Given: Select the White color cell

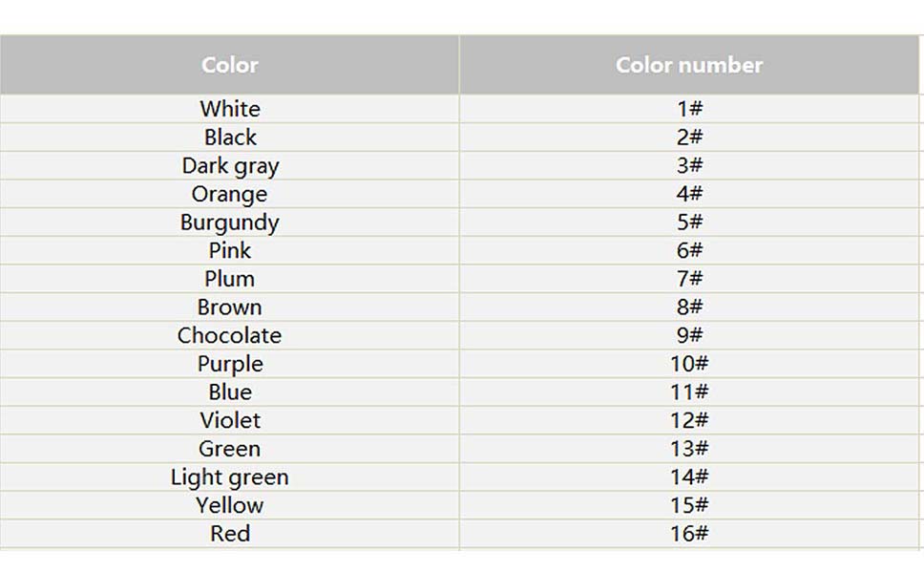Looking at the screenshot, I should point(230,109).
